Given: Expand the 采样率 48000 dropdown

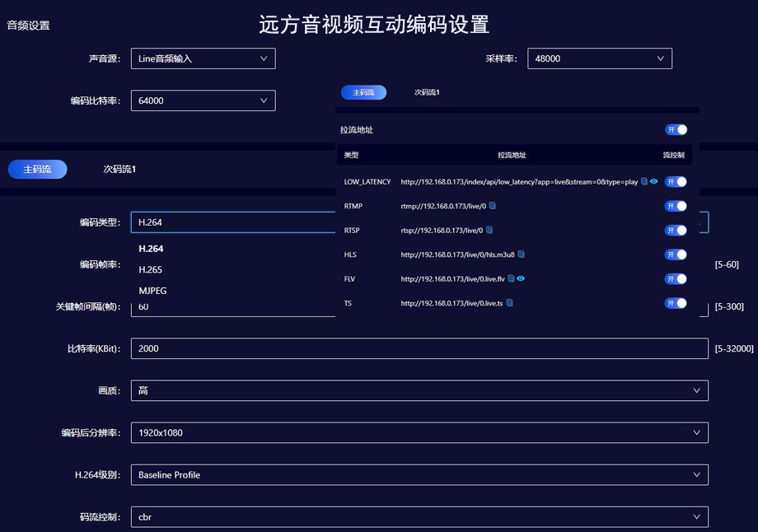Looking at the screenshot, I should 599,58.
